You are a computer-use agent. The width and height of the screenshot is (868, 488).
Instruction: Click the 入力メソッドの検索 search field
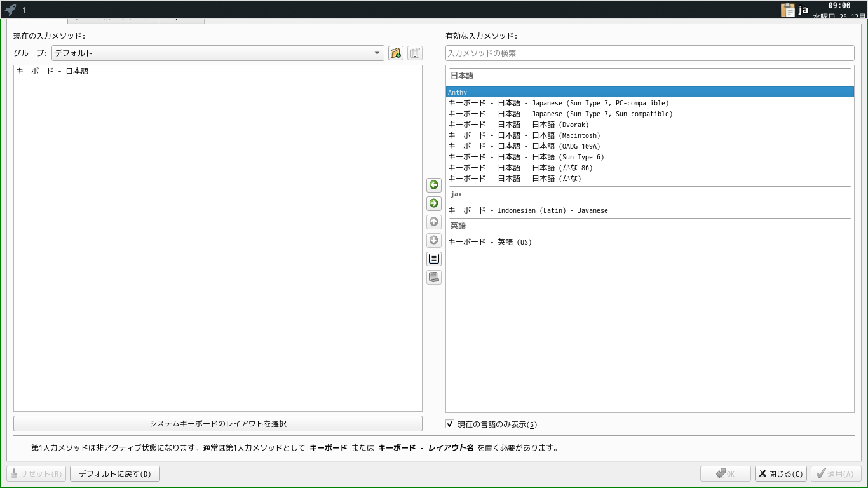tap(650, 53)
